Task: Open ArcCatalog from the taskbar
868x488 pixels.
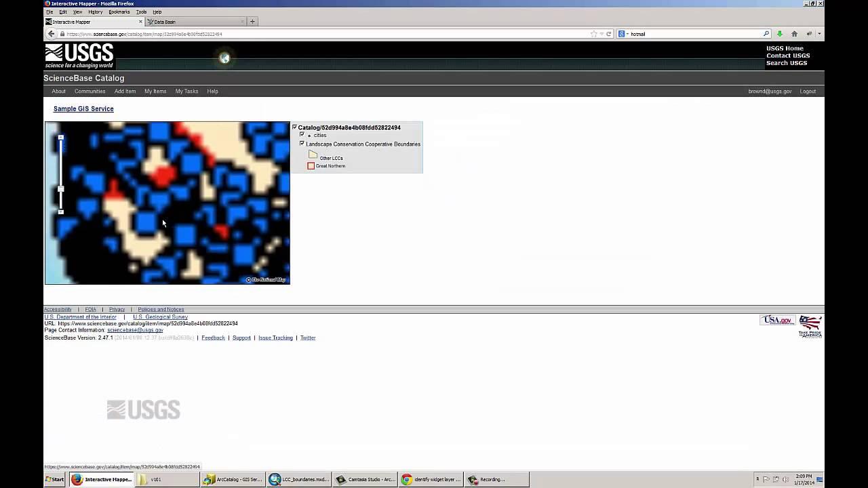Action: point(233,479)
